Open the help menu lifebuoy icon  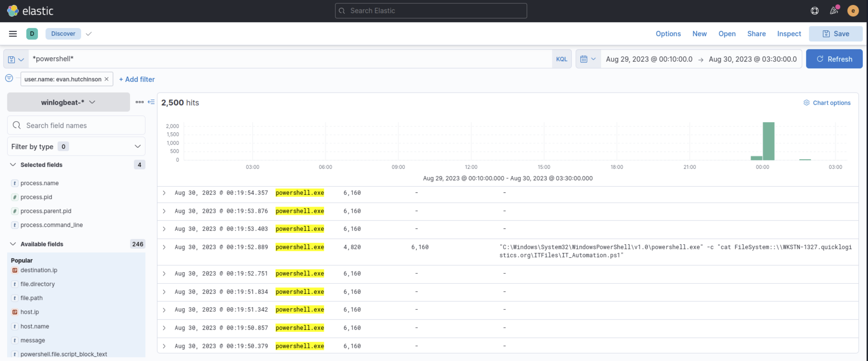[814, 11]
